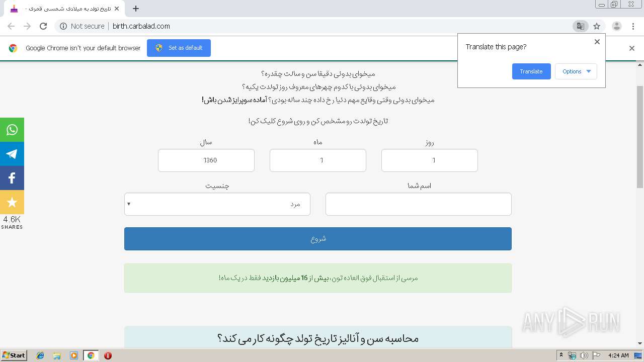Click the network tray icon
Screen dimensions: 644x362
coord(572,355)
